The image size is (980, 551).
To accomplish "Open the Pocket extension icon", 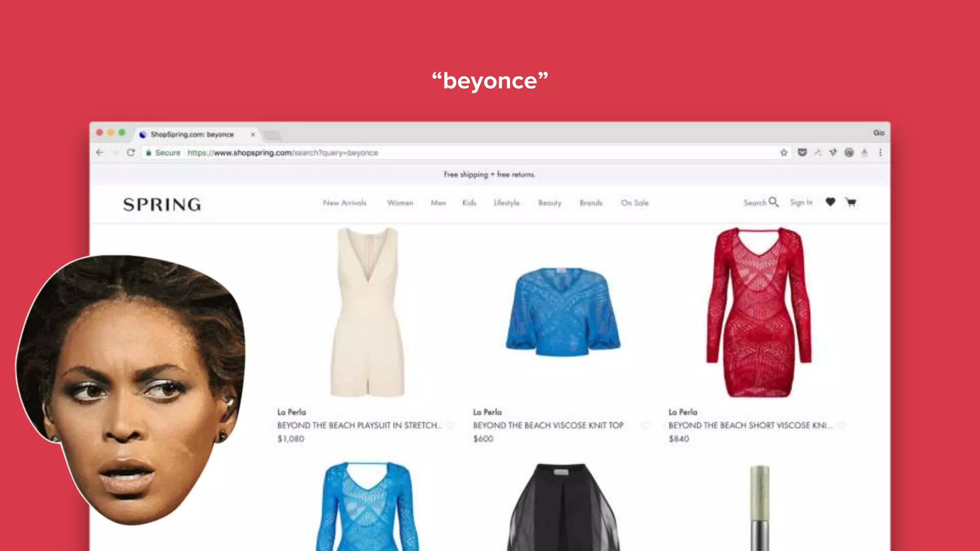I will tap(802, 153).
